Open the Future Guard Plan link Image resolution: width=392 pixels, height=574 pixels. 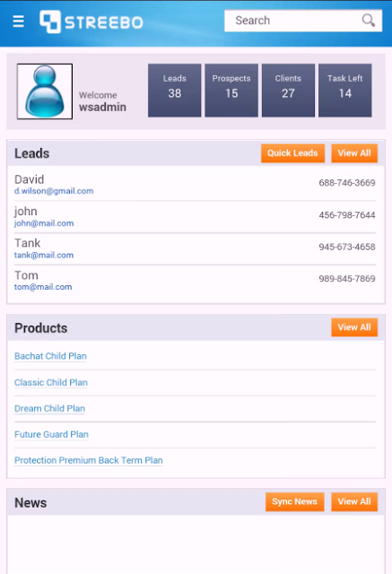(52, 434)
